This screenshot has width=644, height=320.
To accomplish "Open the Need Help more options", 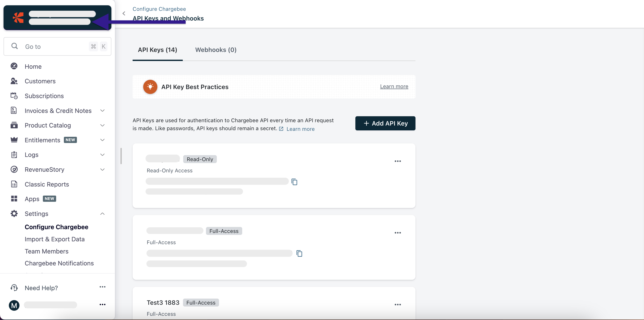I will (x=103, y=287).
